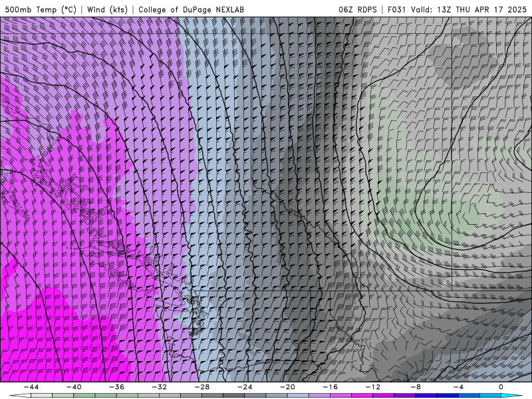Click the -36 colorbar label

click(x=116, y=387)
